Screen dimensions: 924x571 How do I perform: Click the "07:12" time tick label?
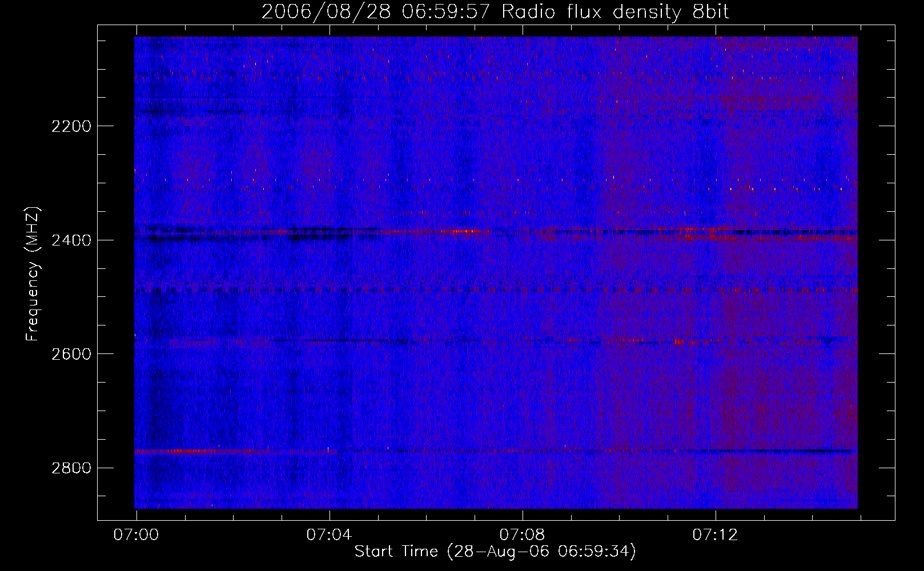(x=716, y=535)
